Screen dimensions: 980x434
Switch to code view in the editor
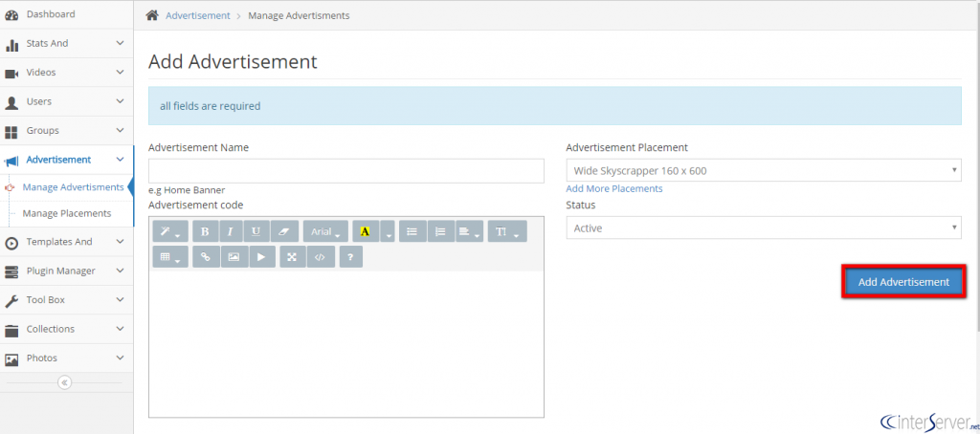(x=320, y=256)
